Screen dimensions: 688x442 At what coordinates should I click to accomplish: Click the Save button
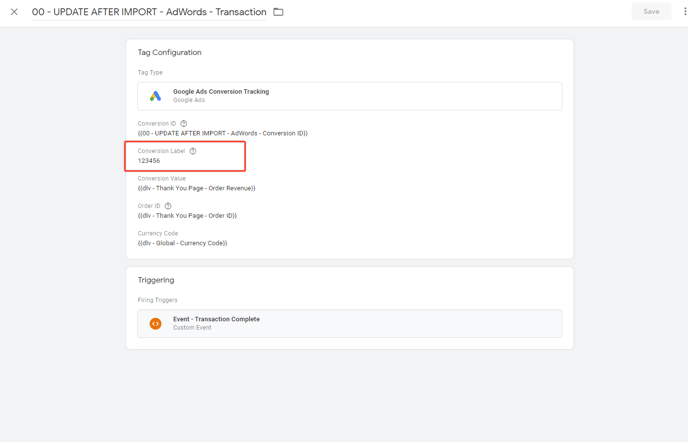651,11
